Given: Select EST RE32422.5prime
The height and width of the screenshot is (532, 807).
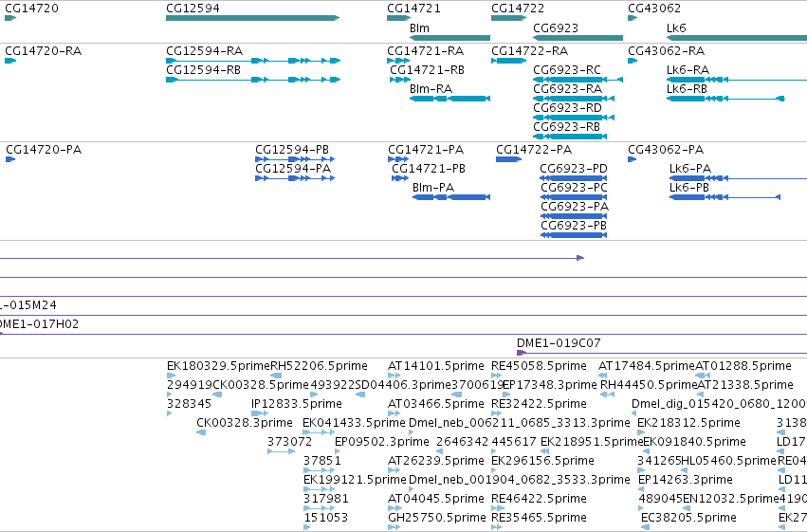Looking at the screenshot, I should (496, 413).
